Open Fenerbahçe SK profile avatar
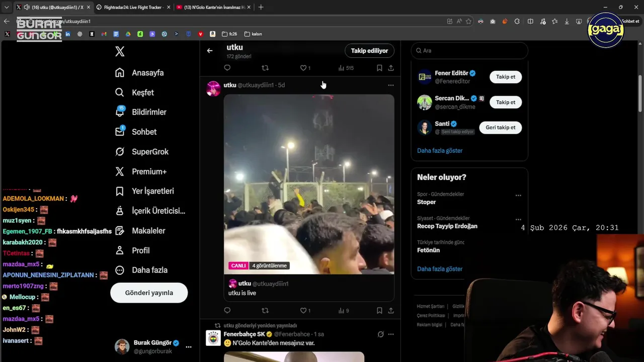This screenshot has width=644, height=362. pyautogui.click(x=213, y=338)
